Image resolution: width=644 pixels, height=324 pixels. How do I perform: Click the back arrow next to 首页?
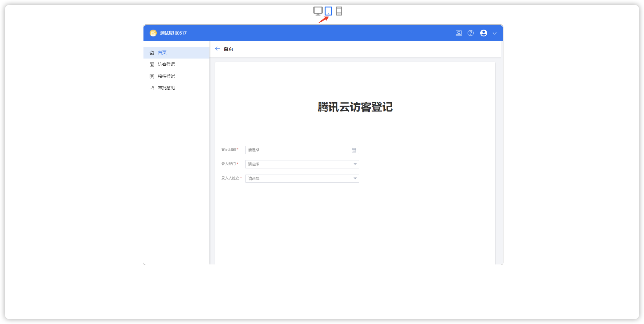click(217, 49)
